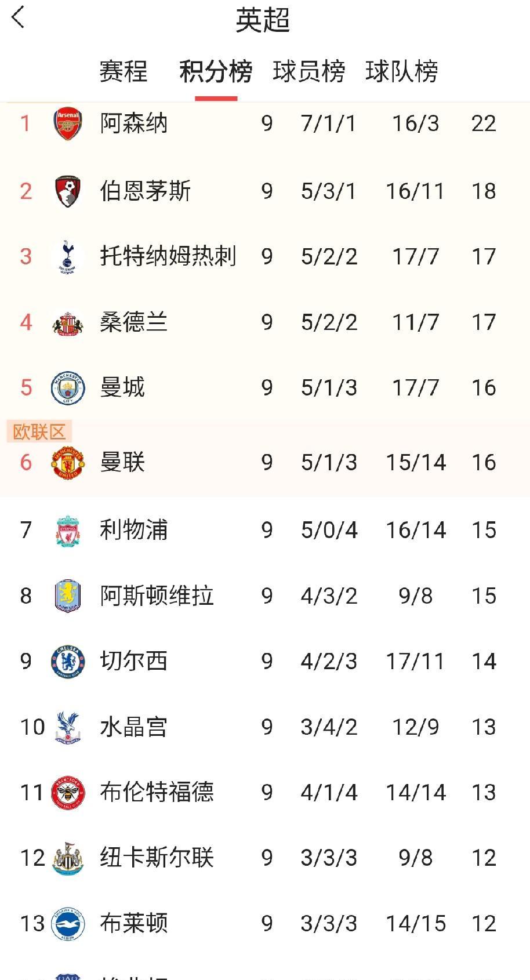Open the Crystal Palace crest

68,727
